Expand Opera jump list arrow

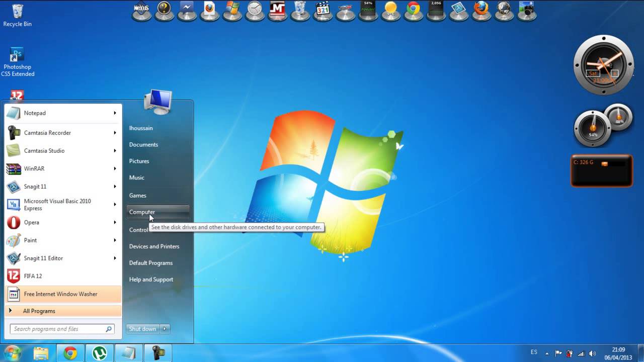pos(115,222)
